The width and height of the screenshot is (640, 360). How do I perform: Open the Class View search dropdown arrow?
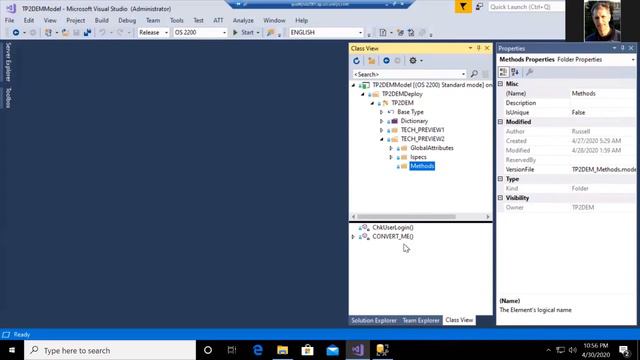click(x=463, y=74)
